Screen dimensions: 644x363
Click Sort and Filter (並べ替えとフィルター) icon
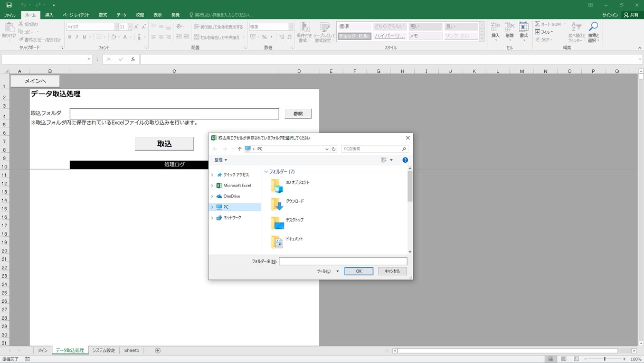click(x=576, y=27)
